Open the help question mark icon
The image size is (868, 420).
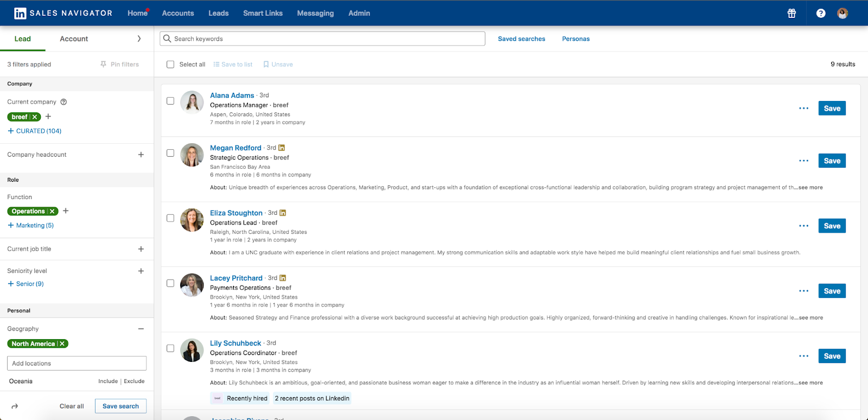(821, 13)
